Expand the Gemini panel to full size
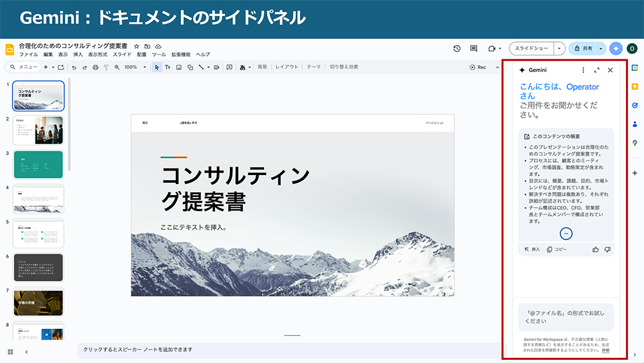 click(x=597, y=70)
